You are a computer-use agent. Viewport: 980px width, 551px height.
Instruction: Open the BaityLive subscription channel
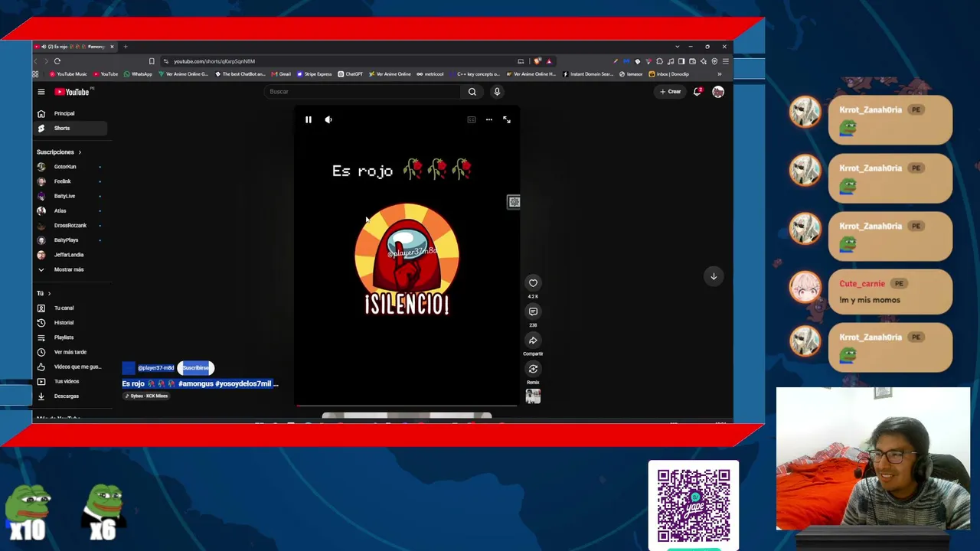(70, 196)
